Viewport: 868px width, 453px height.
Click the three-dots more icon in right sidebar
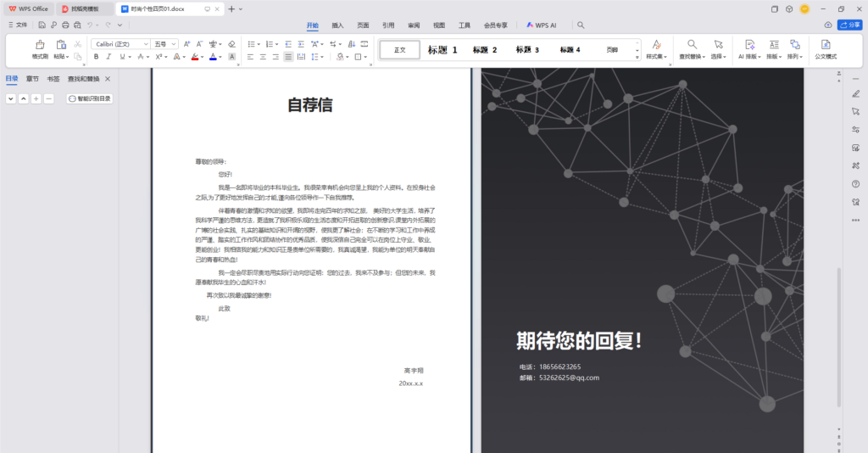click(x=856, y=220)
